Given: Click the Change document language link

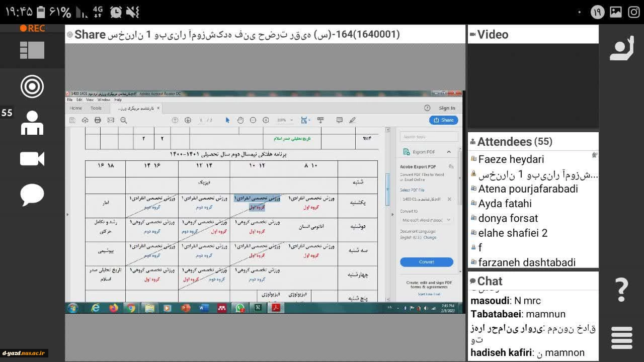Looking at the screenshot, I should click(x=430, y=237).
